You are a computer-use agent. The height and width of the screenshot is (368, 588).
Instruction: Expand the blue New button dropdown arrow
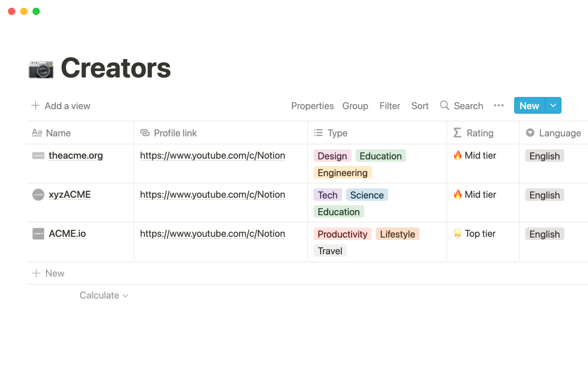[553, 105]
